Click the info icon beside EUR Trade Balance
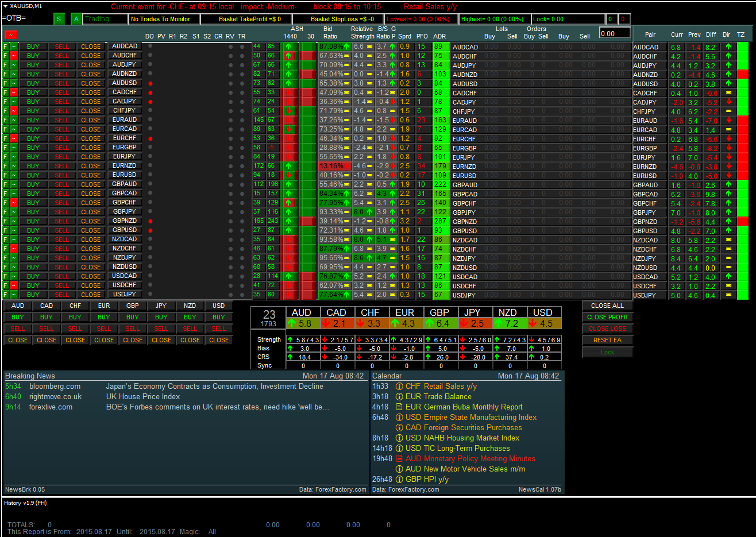Viewport: 756px width, 537px height. [399, 397]
